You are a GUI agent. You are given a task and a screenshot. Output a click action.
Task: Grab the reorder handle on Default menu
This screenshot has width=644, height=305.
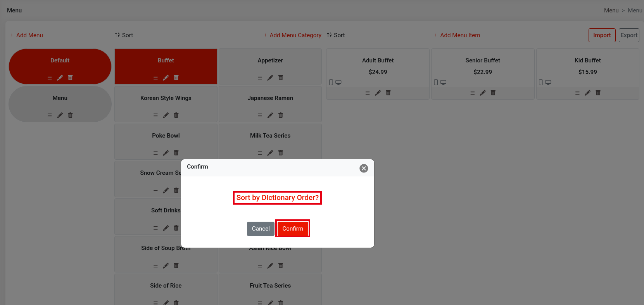(50, 78)
